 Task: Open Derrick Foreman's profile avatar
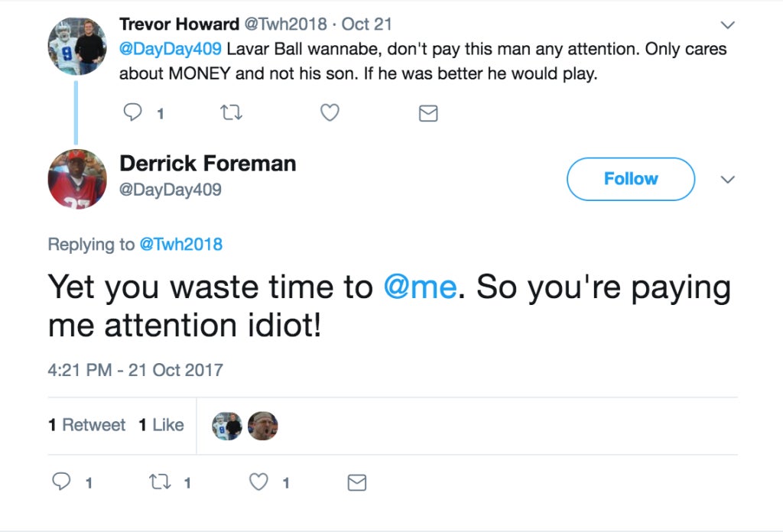pyautogui.click(x=77, y=179)
